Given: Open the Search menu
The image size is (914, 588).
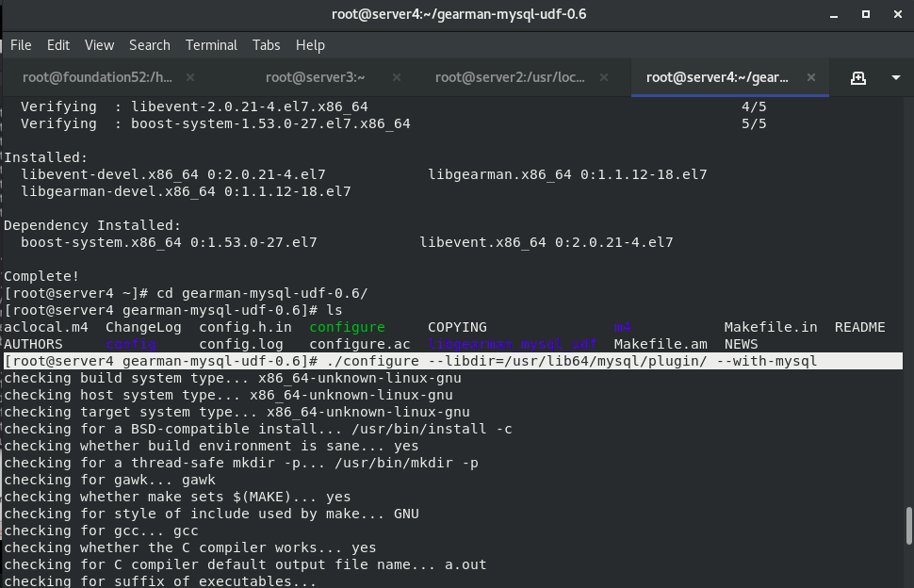Looking at the screenshot, I should (x=150, y=45).
